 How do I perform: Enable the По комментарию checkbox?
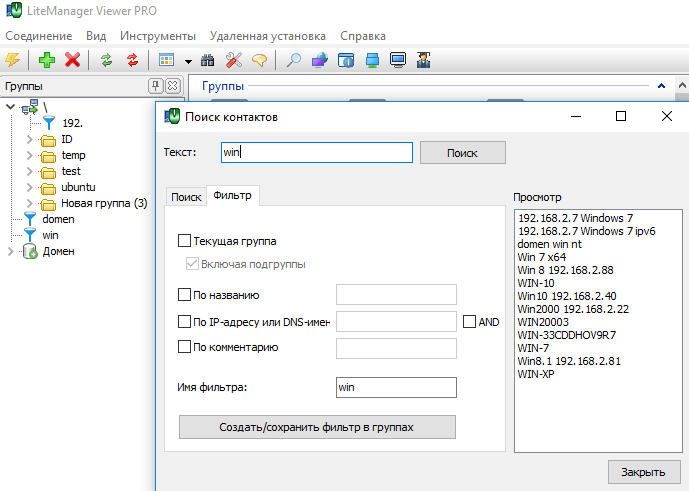pos(184,347)
